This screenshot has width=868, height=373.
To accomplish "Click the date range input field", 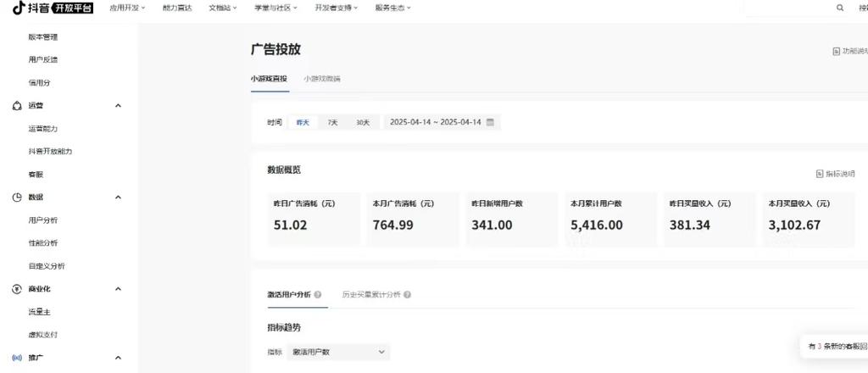I will [x=435, y=122].
